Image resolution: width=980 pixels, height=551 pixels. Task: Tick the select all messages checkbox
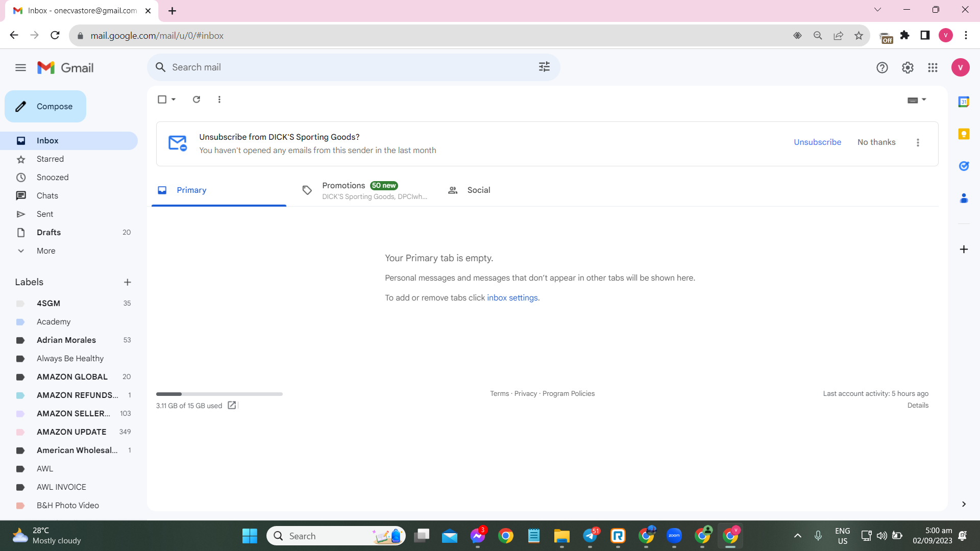point(162,99)
